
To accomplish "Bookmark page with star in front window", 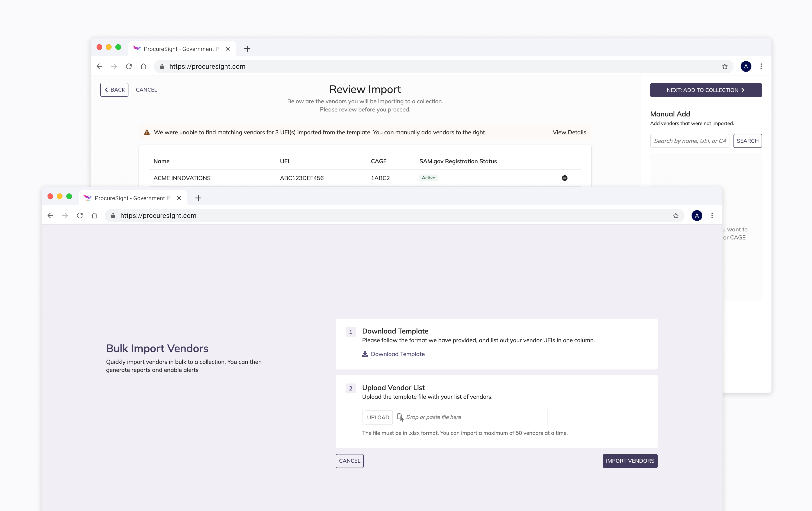I will pyautogui.click(x=676, y=216).
